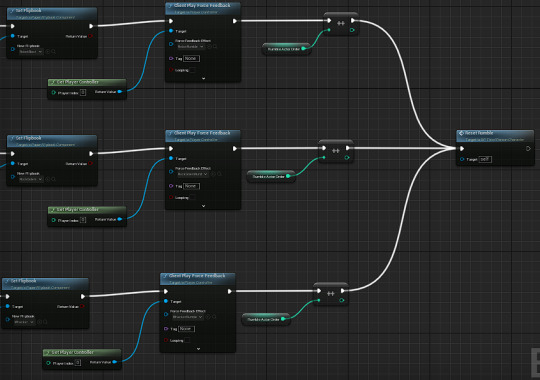Screen dimensions: 540x380
Task: Click exec output pin of middle Set Flipbook node
Action: (91, 154)
